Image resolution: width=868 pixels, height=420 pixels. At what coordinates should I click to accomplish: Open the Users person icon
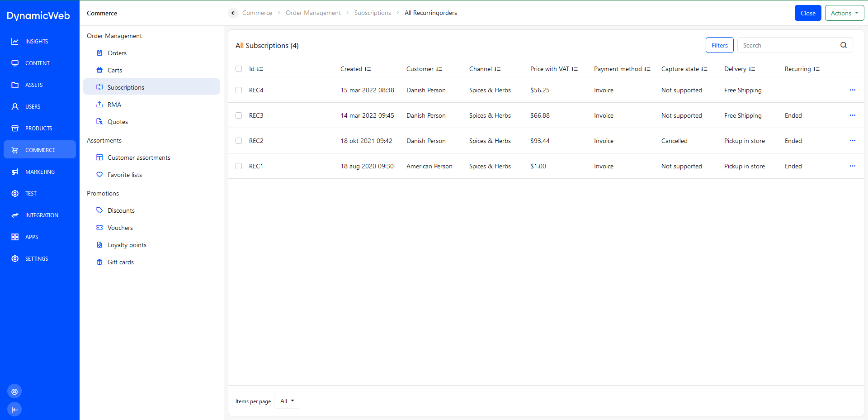click(15, 106)
